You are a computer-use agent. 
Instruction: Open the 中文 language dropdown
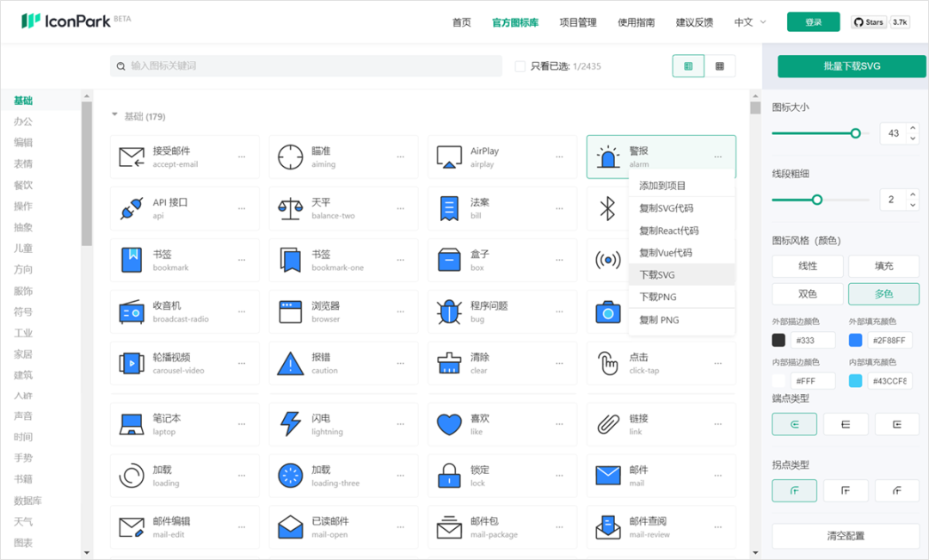(750, 22)
